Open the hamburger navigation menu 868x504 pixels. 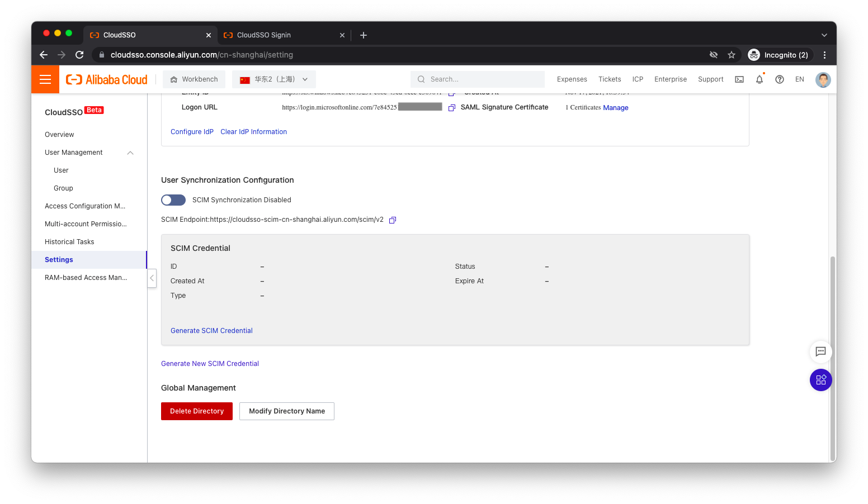pos(45,79)
